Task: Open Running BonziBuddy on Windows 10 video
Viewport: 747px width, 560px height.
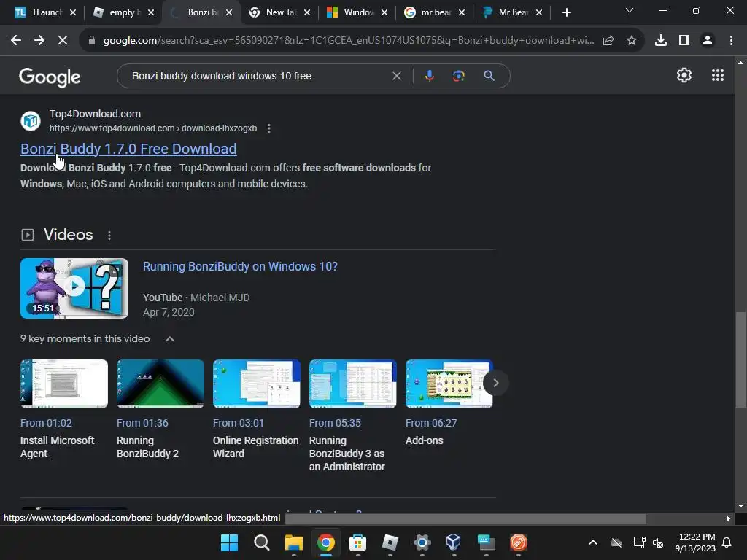Action: (240, 266)
